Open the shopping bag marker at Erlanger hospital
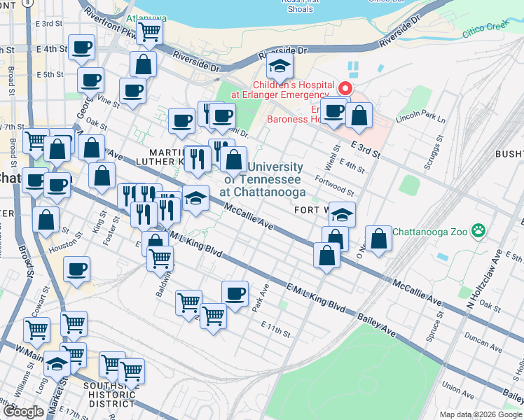 (359, 116)
